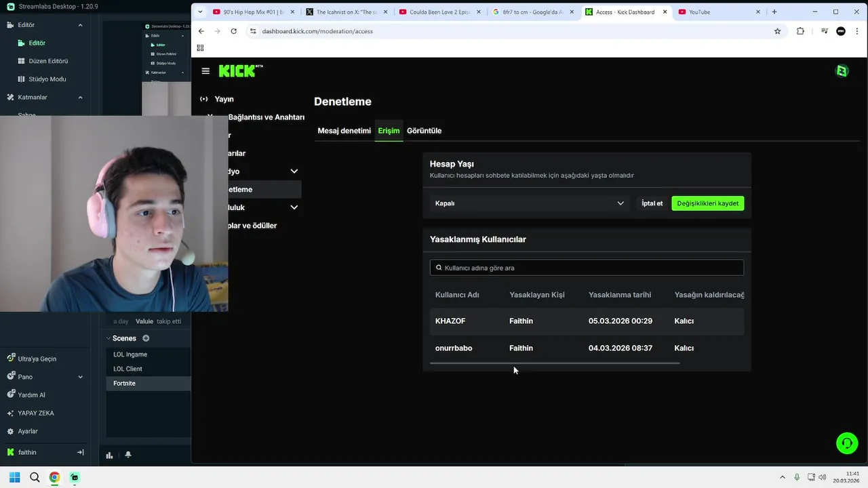This screenshot has width=868, height=488.
Task: Open the Windows Start menu
Action: [14, 477]
